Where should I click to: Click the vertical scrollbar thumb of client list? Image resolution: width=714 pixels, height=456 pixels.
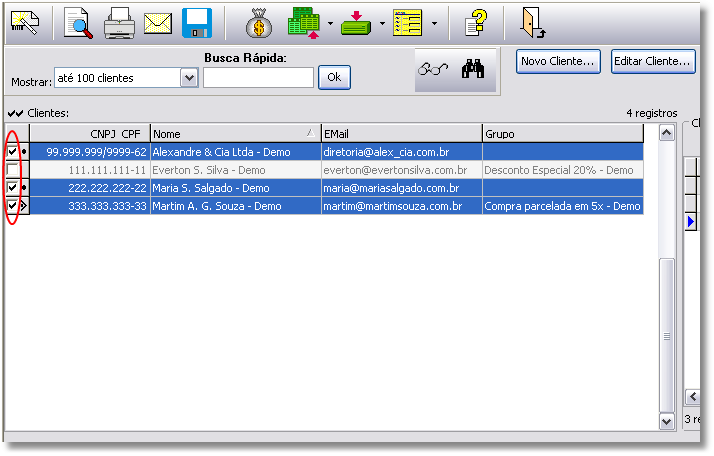tap(667, 336)
